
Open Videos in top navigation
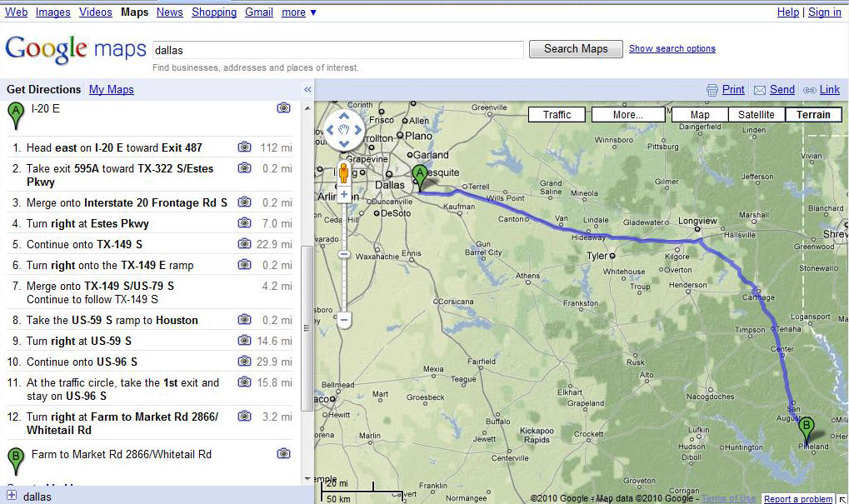95,12
